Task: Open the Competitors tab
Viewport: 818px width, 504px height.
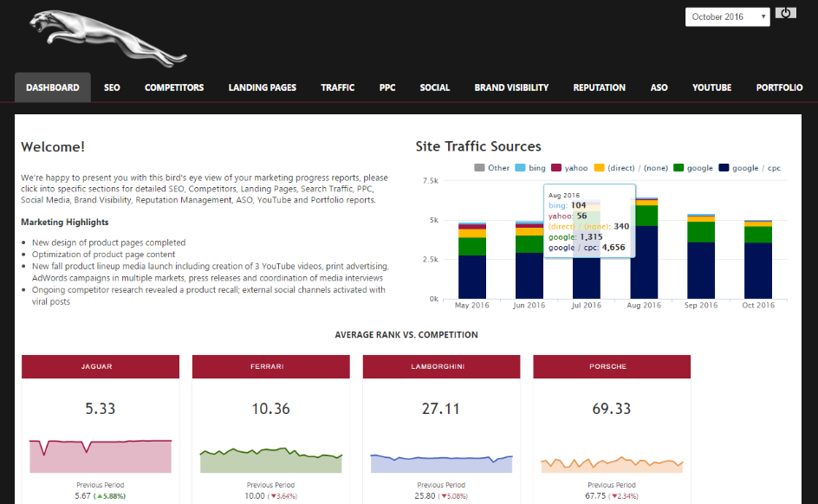Action: click(x=174, y=87)
